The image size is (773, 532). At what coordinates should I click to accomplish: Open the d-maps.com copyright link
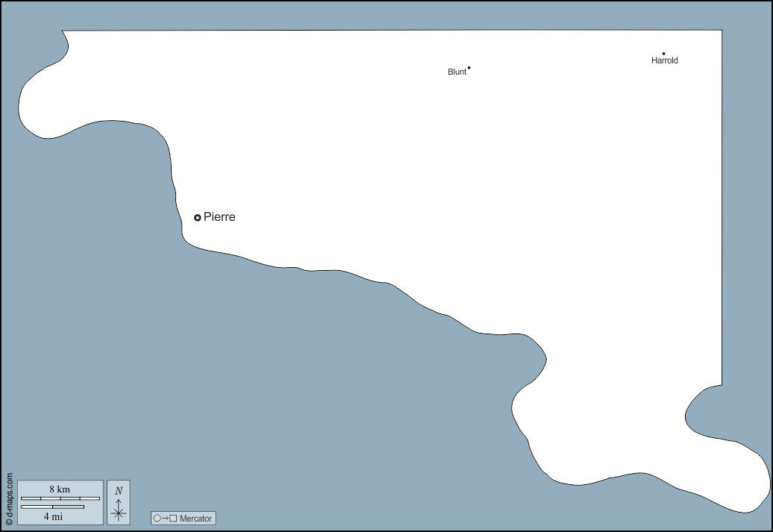(x=9, y=499)
